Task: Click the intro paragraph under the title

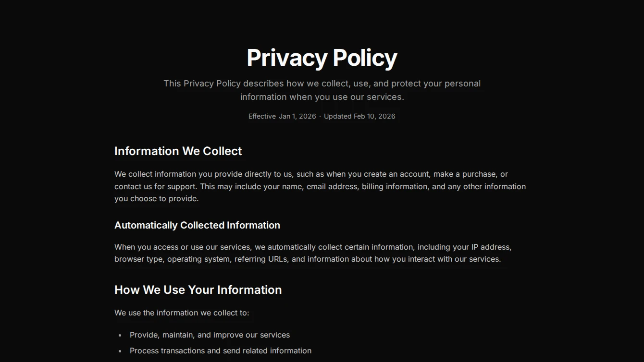Action: tap(322, 90)
